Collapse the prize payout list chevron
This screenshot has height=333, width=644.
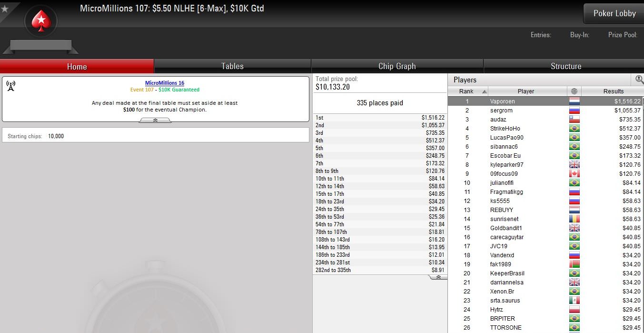[x=438, y=277]
